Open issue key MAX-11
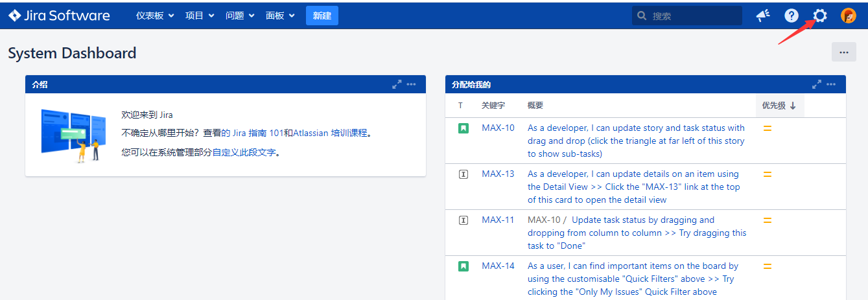This screenshot has height=300, width=868. pos(498,220)
